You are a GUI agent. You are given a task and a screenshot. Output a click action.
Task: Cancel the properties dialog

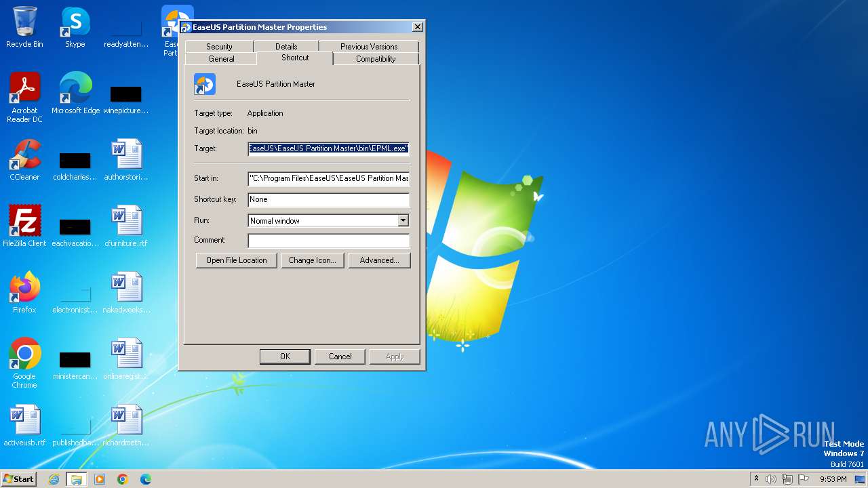click(340, 357)
